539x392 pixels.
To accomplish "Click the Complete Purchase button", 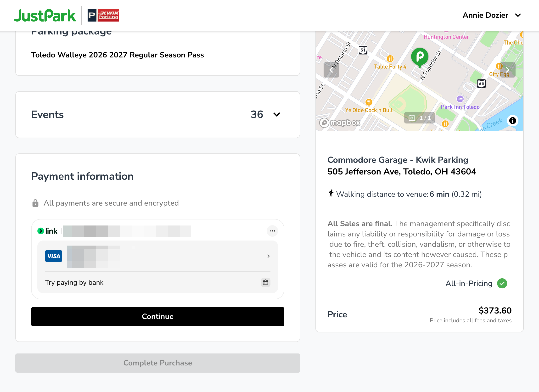I will point(158,363).
